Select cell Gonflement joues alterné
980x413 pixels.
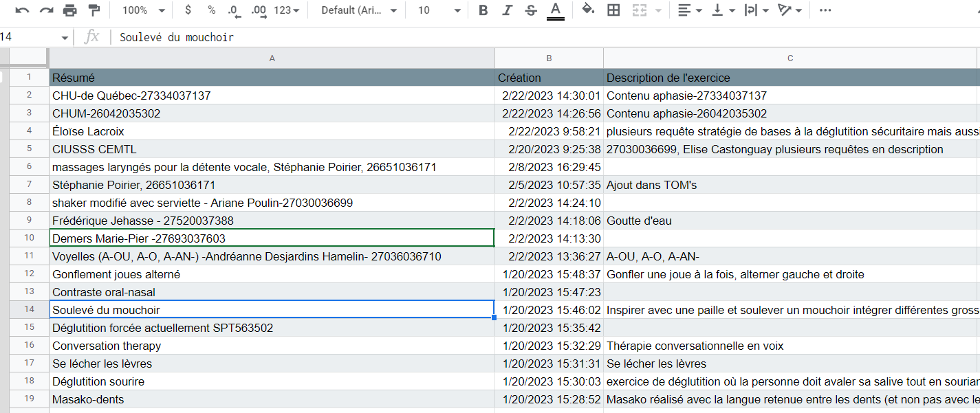(x=272, y=274)
